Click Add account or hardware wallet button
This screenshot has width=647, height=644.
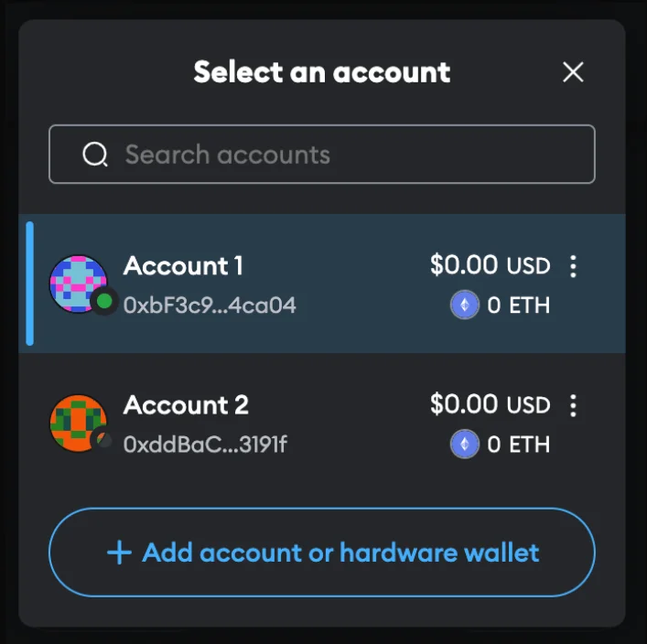tap(322, 553)
